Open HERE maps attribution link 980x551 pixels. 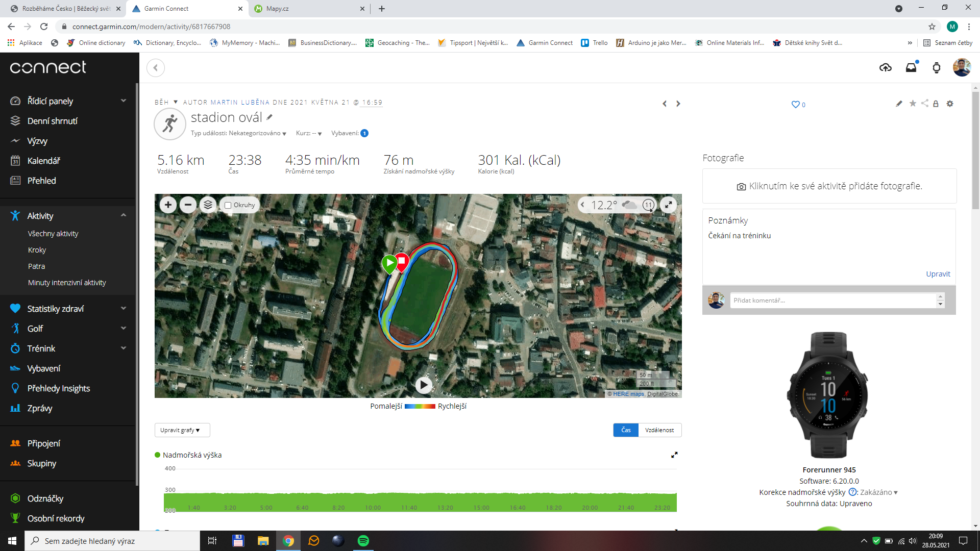point(628,394)
